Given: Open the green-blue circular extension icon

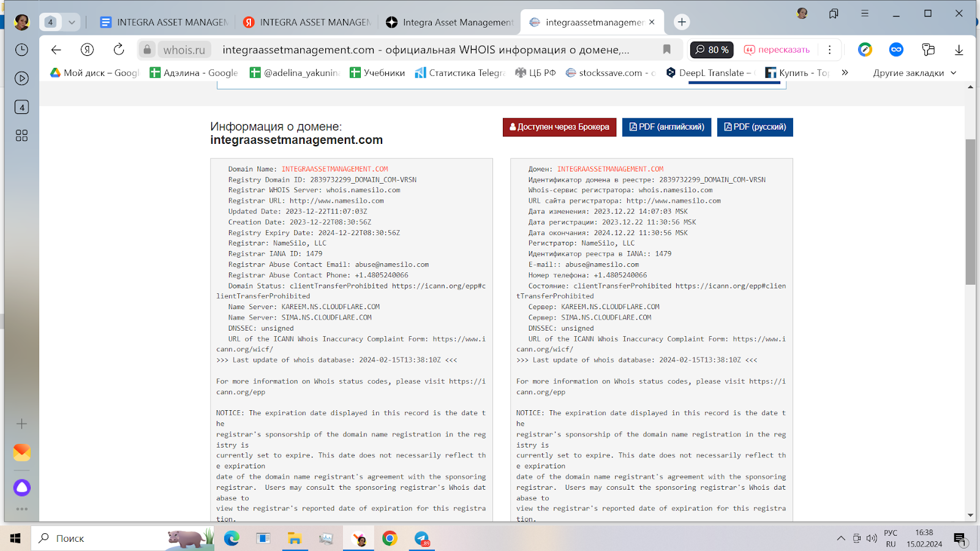Looking at the screenshot, I should (x=865, y=50).
